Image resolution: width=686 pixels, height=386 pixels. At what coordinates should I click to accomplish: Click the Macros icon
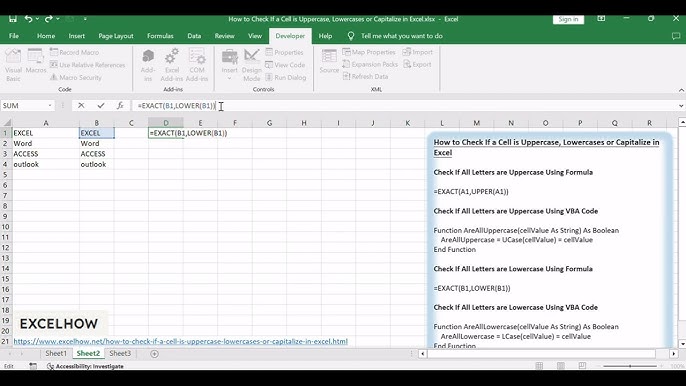point(35,61)
